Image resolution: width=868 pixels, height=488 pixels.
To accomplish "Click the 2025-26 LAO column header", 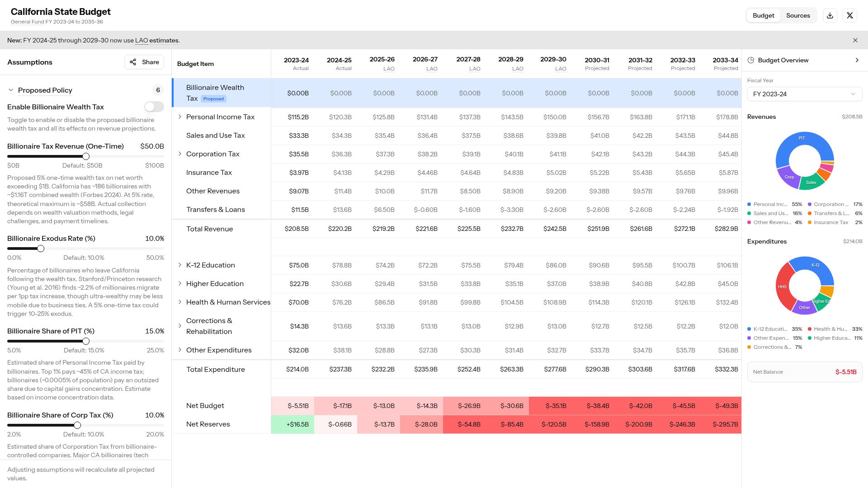I will (382, 64).
